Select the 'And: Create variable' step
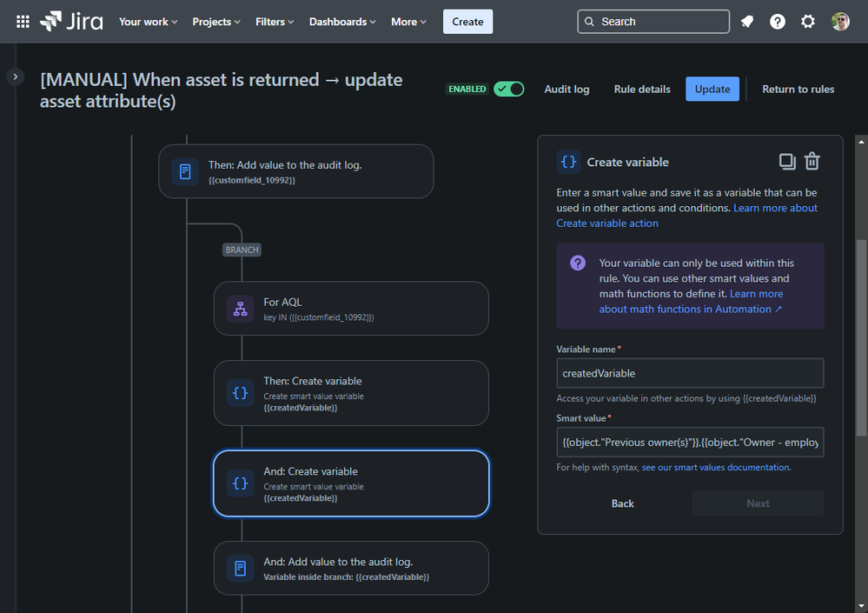The width and height of the screenshot is (868, 613). (x=351, y=483)
